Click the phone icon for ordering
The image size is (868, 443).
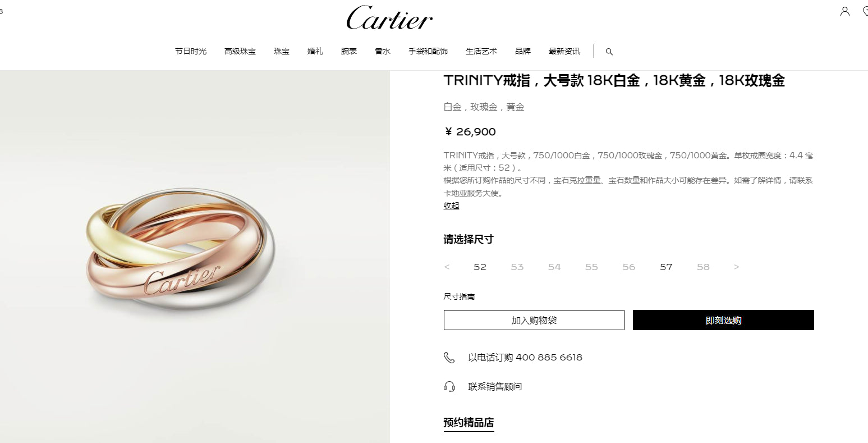coord(449,358)
